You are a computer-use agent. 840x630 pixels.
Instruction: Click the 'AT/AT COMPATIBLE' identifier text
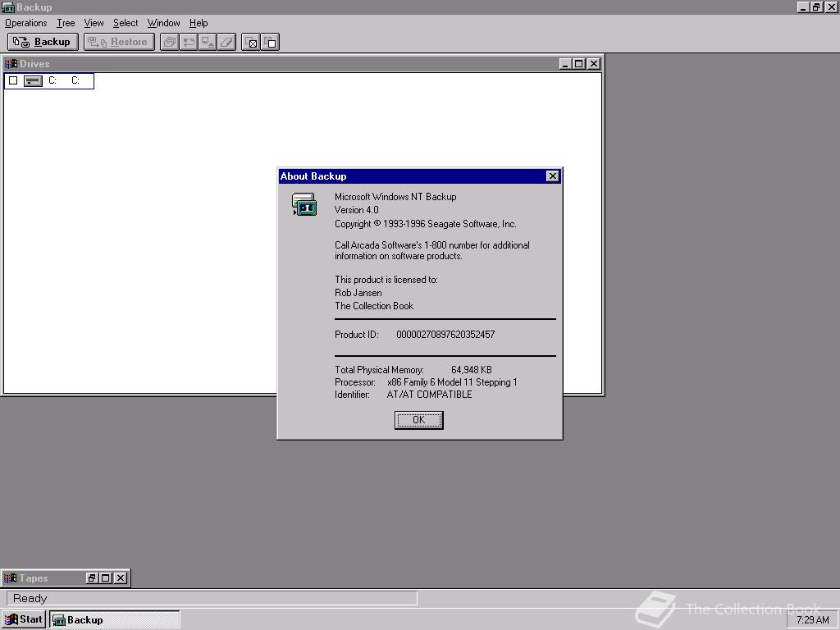coord(429,395)
